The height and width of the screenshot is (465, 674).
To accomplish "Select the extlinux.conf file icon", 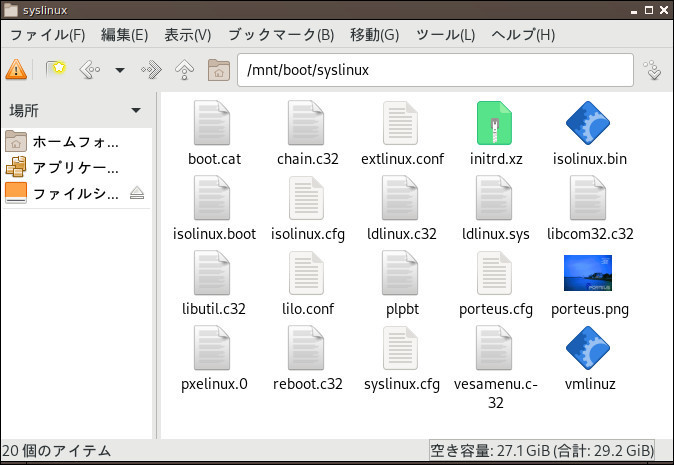I will [400, 122].
